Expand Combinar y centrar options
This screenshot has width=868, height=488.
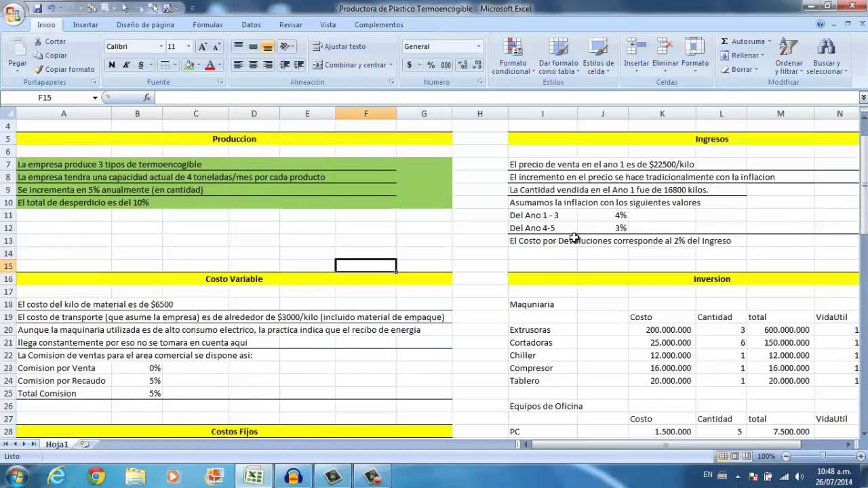click(x=391, y=65)
